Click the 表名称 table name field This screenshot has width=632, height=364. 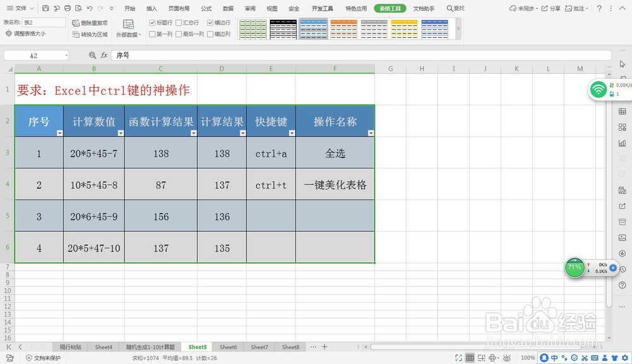point(44,23)
